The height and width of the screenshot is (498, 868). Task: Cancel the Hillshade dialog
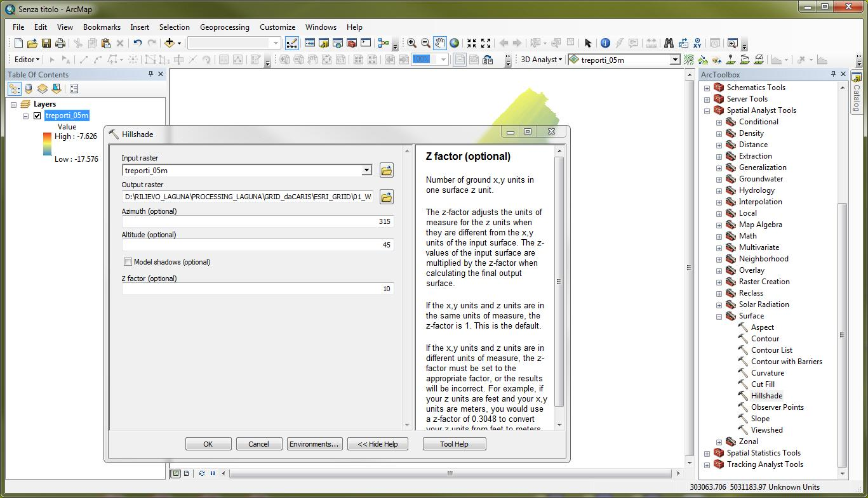pos(259,444)
